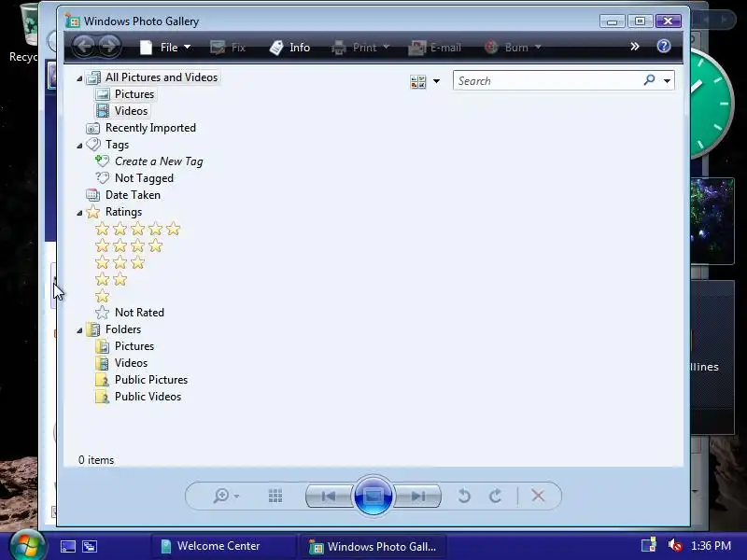Switch to Welcome Center in the taskbar
747x560 pixels.
tap(224, 546)
